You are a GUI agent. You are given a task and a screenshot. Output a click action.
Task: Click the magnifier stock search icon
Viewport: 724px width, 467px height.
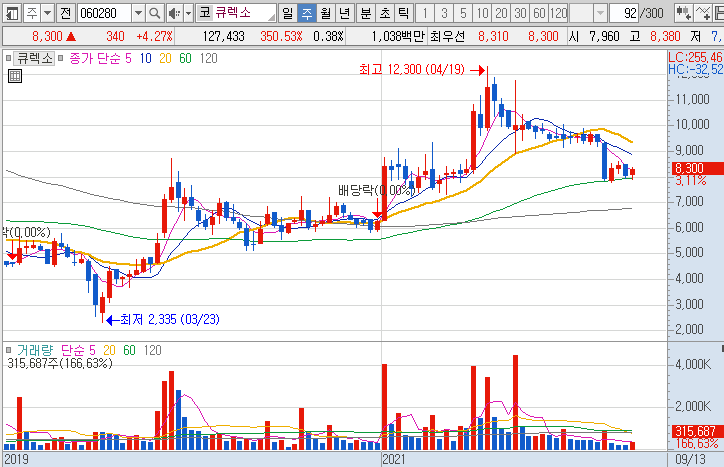tap(155, 13)
